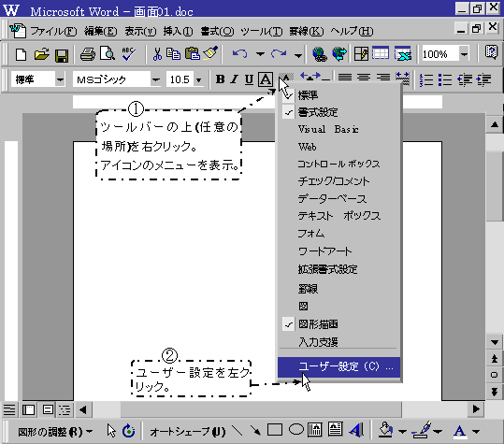Pick line color pen icon
Viewport: 504px width, 444px height.
422,430
